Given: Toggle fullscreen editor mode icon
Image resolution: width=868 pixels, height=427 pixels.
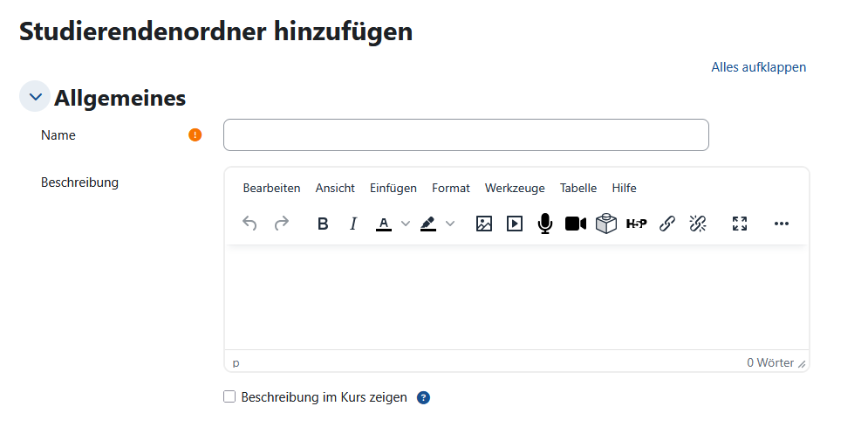Looking at the screenshot, I should (x=740, y=224).
